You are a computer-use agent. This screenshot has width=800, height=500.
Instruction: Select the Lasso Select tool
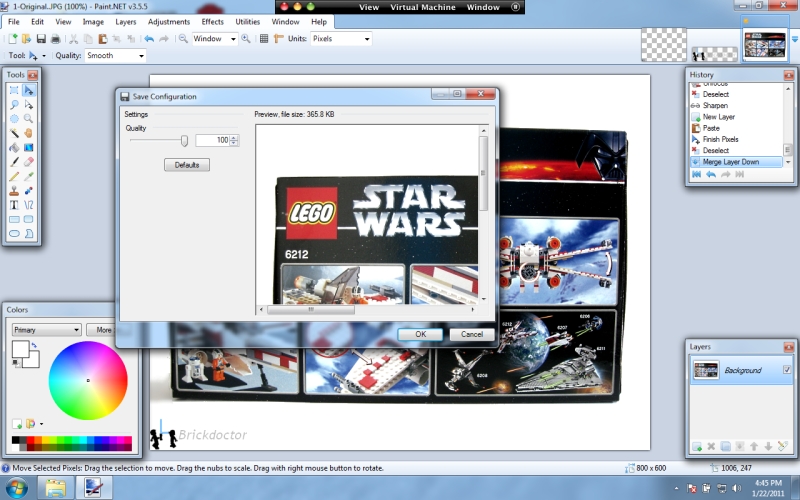coord(14,105)
